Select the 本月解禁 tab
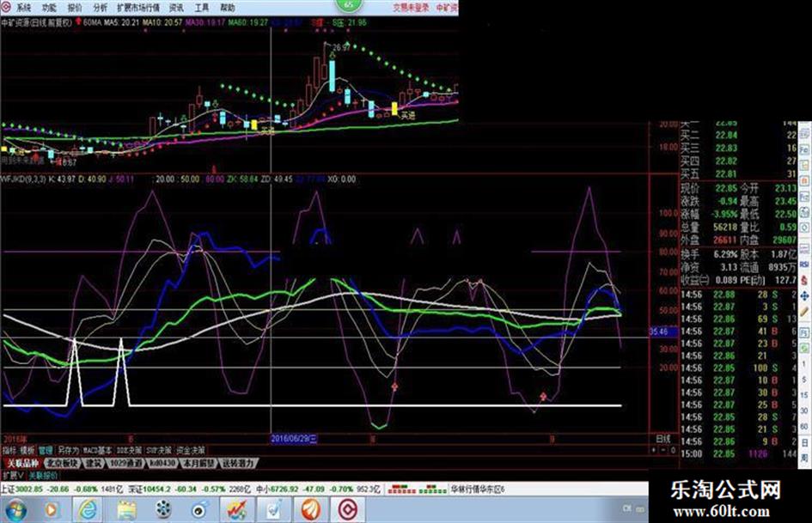 pyautogui.click(x=197, y=463)
